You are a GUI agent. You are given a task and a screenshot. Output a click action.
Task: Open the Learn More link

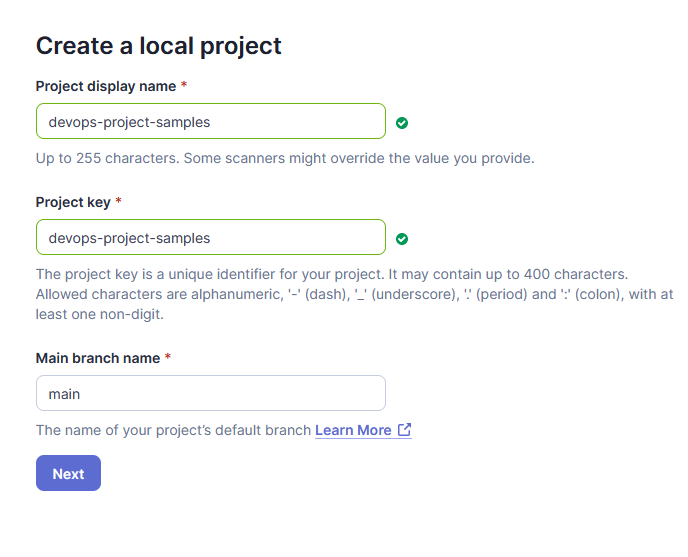click(353, 430)
